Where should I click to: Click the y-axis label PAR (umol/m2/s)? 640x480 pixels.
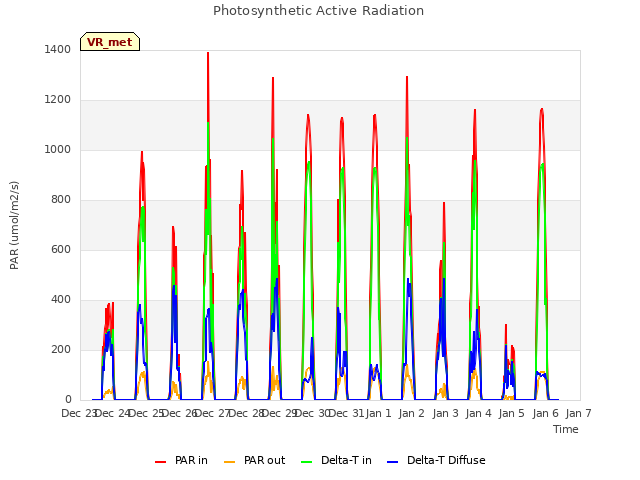pyautogui.click(x=14, y=225)
